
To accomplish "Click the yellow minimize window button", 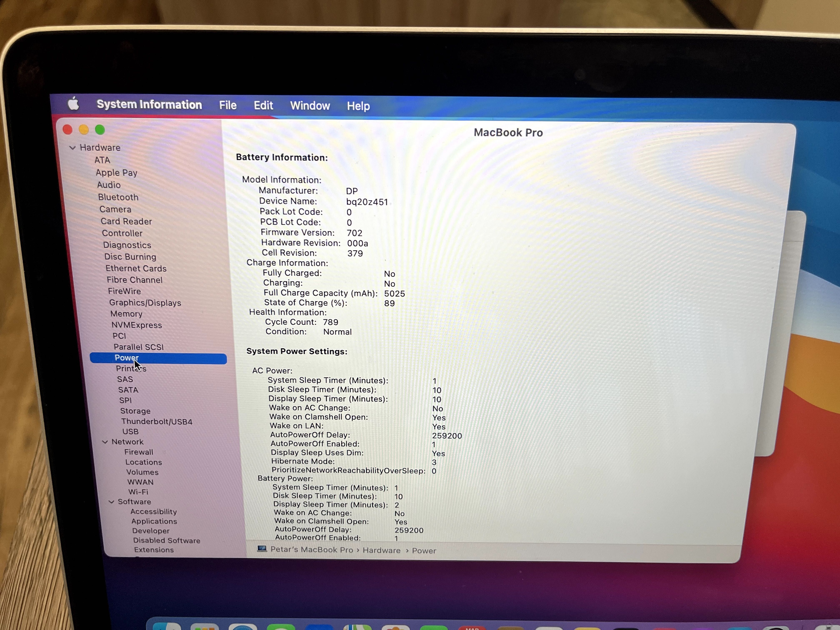I will tap(84, 130).
